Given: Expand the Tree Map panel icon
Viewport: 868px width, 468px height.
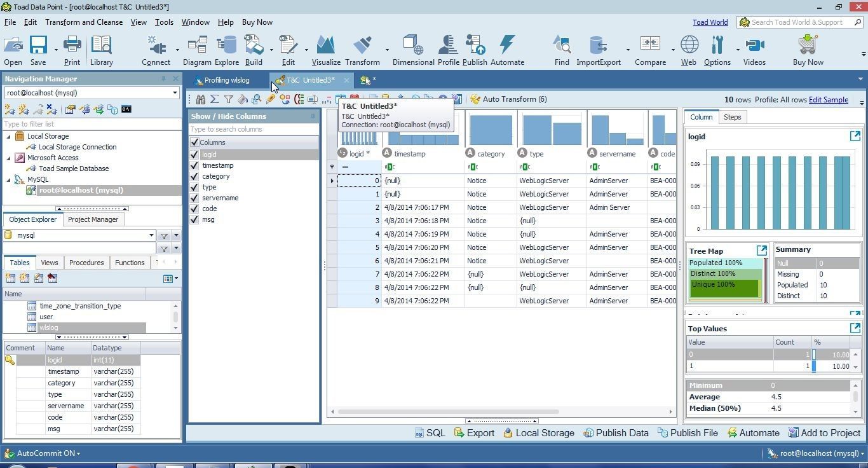Looking at the screenshot, I should [762, 250].
